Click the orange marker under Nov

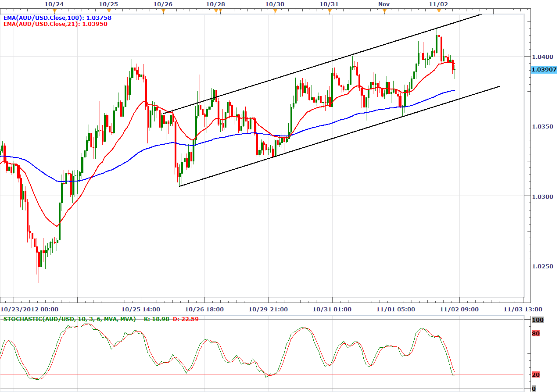point(384,11)
